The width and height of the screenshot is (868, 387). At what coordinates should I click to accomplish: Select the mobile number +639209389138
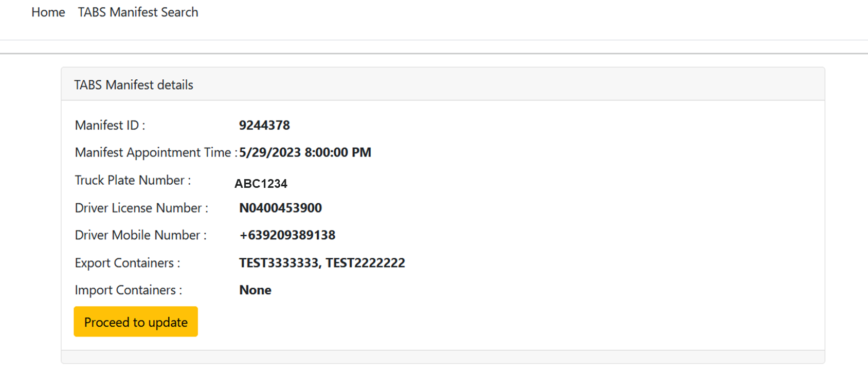tap(287, 235)
